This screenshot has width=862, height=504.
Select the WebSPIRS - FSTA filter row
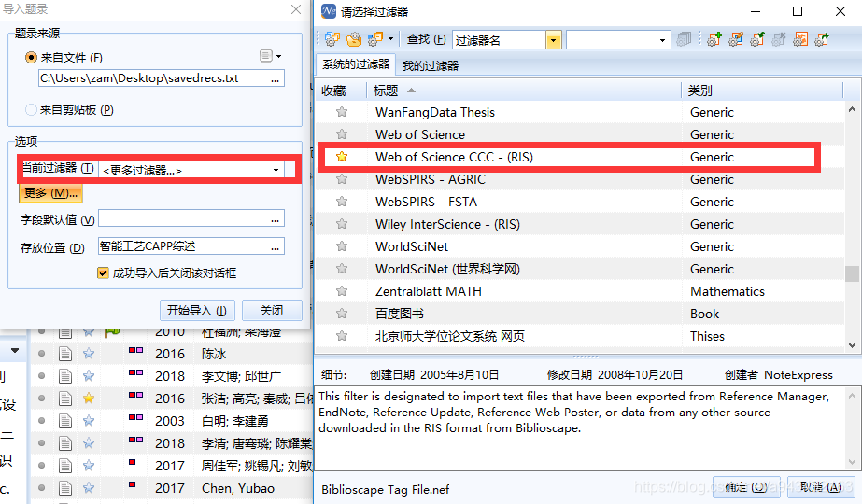pyautogui.click(x=579, y=202)
